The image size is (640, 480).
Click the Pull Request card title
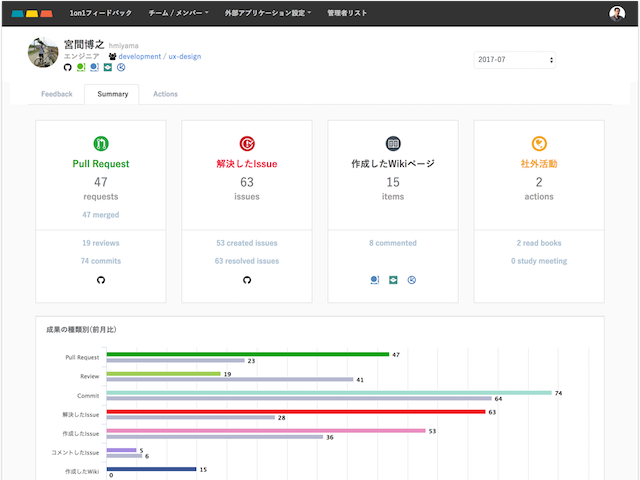[x=101, y=164]
